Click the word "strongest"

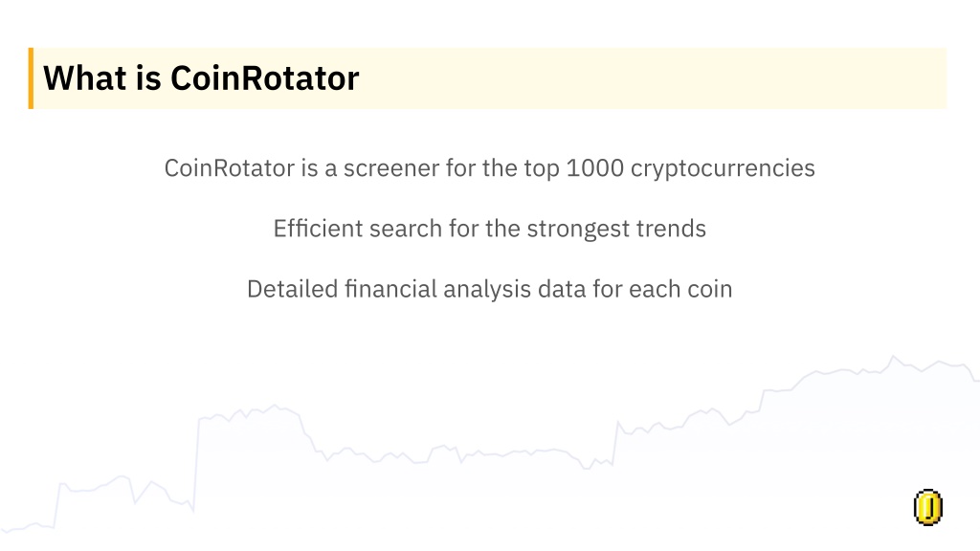click(x=578, y=230)
